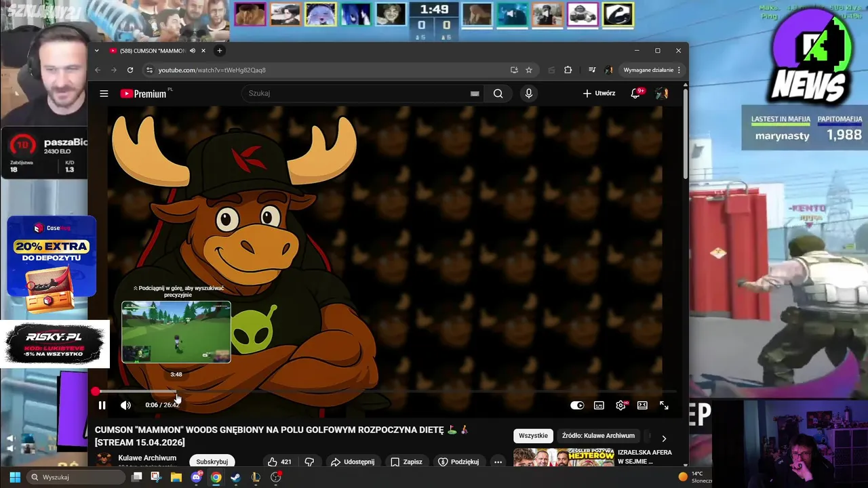Show more filter chips arrow
The width and height of the screenshot is (868, 488).
664,439
